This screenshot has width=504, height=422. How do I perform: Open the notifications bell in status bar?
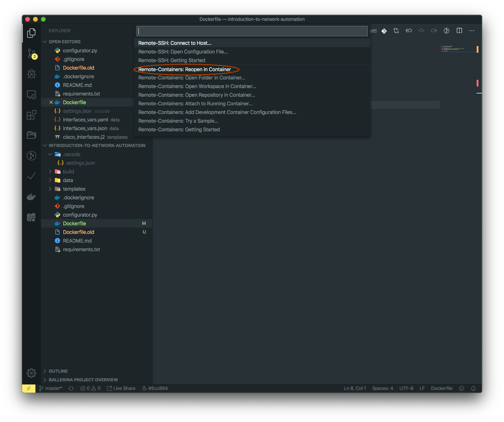pos(473,388)
